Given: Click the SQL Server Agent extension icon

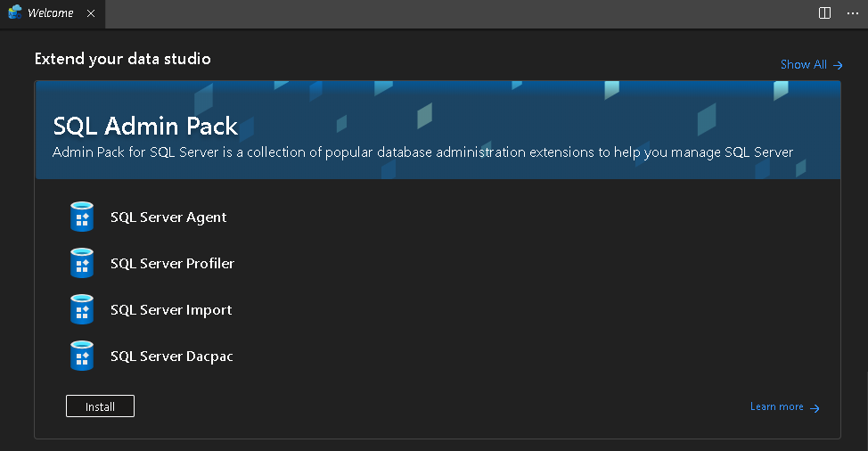Looking at the screenshot, I should click(x=82, y=217).
